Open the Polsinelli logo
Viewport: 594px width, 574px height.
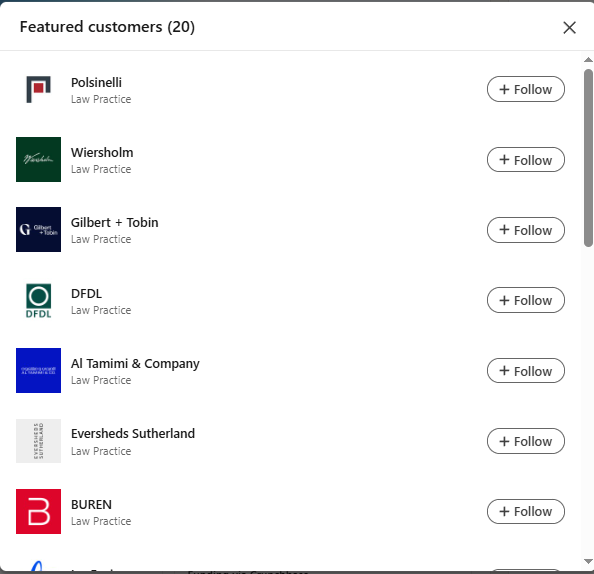38,89
